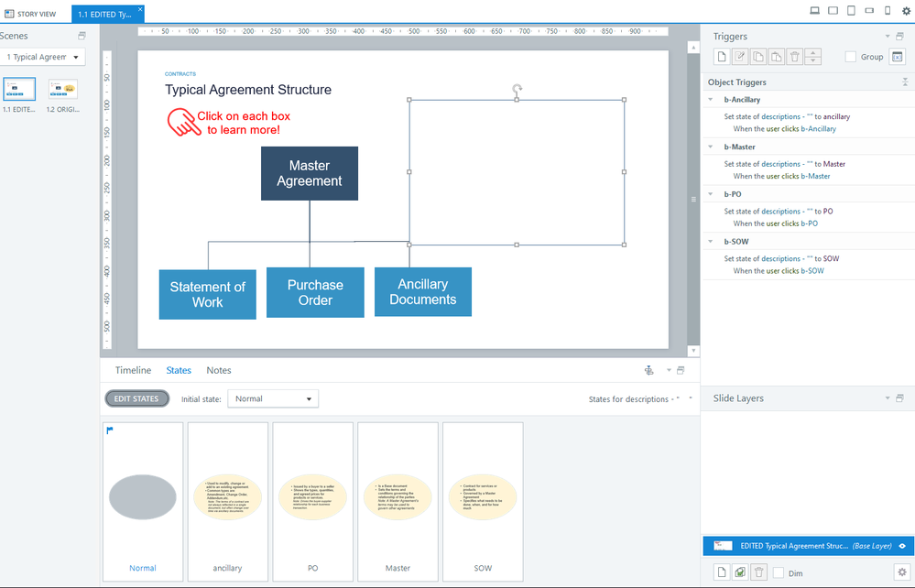Image resolution: width=915 pixels, height=588 pixels.
Task: Toggle base layer visibility eye icon
Action: click(x=902, y=546)
